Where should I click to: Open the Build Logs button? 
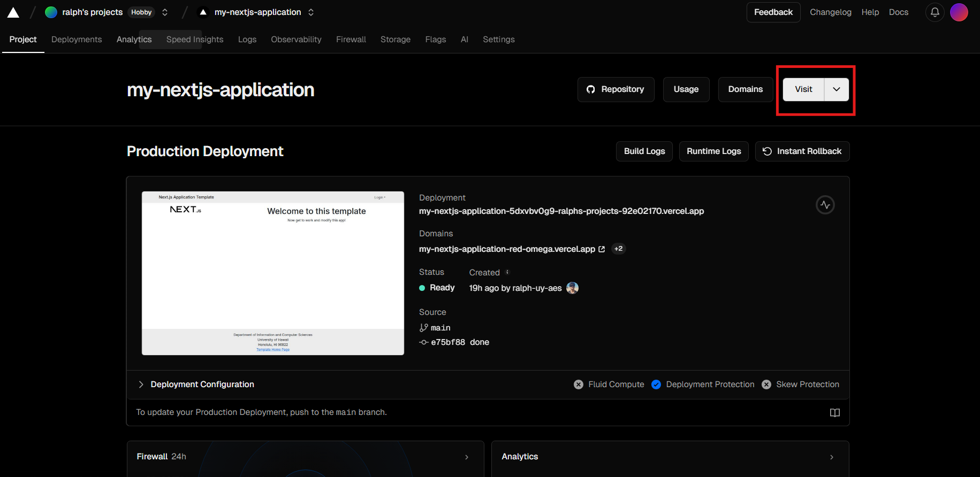pyautogui.click(x=644, y=151)
